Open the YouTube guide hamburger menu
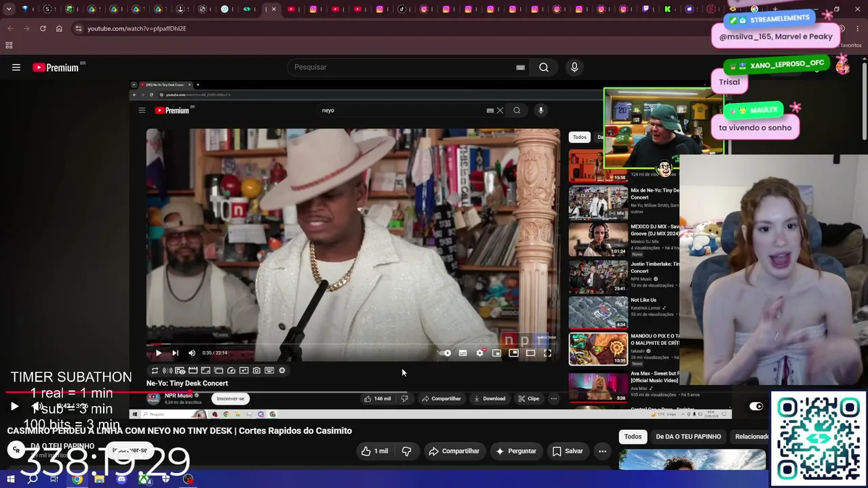This screenshot has width=868, height=488. (x=16, y=67)
